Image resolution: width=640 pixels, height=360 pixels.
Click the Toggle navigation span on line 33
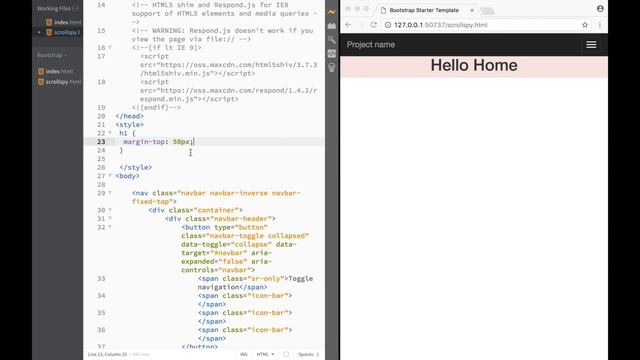(256, 283)
